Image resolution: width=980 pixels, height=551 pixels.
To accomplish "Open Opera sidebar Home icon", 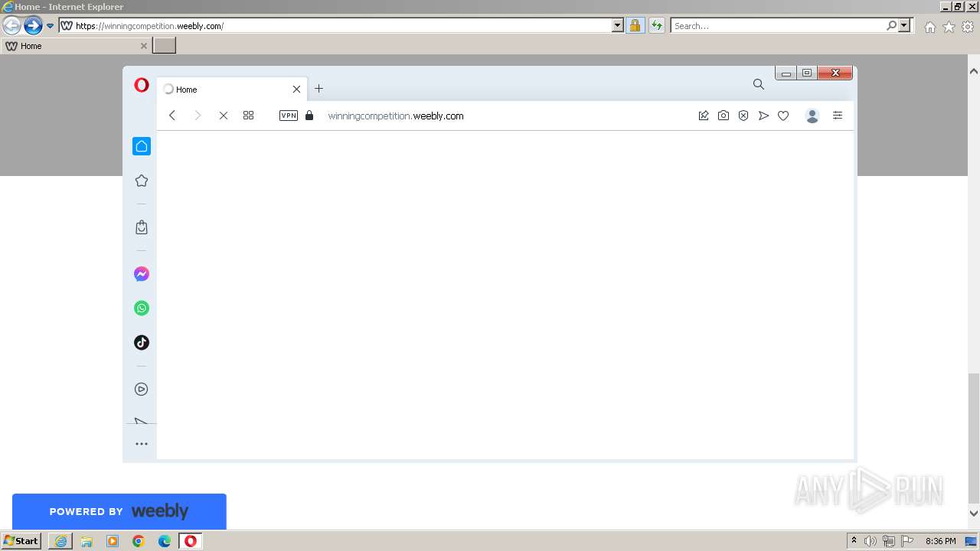I will click(x=142, y=146).
